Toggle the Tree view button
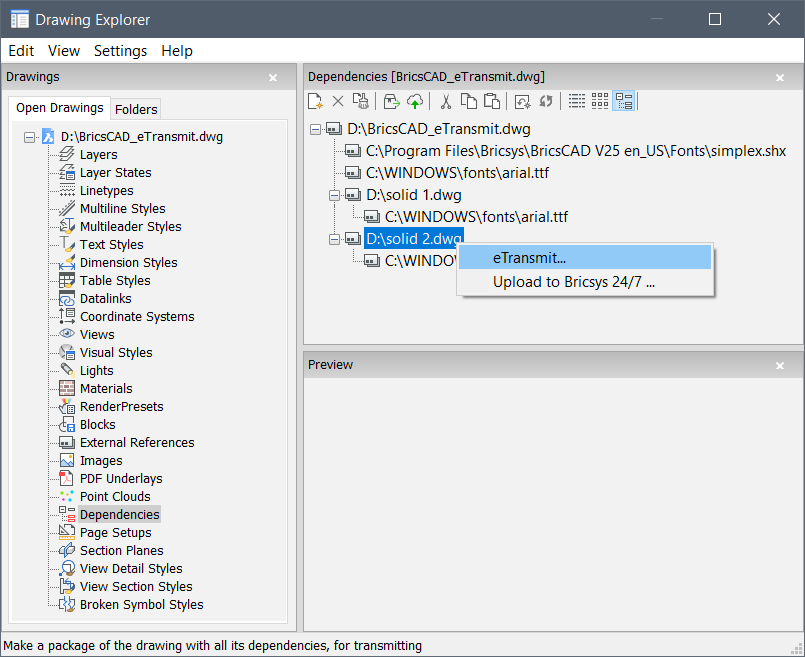 pyautogui.click(x=624, y=101)
